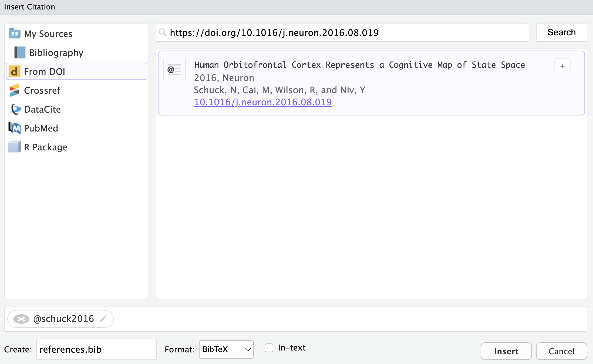
Task: Click the Search button
Action: (561, 32)
